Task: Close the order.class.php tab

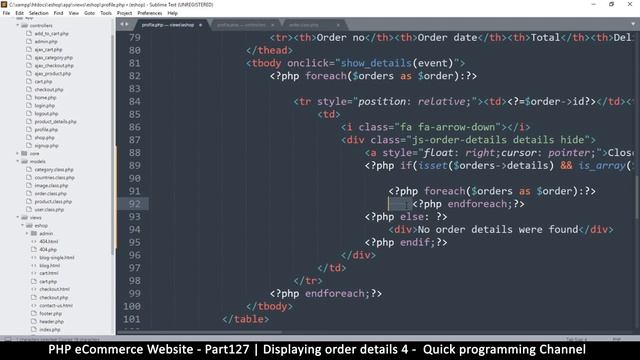Action: 338,25
